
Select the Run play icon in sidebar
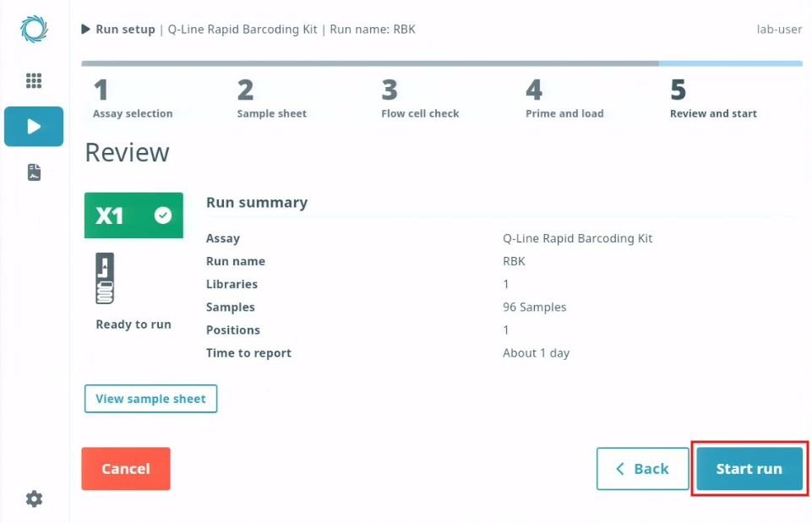(34, 127)
